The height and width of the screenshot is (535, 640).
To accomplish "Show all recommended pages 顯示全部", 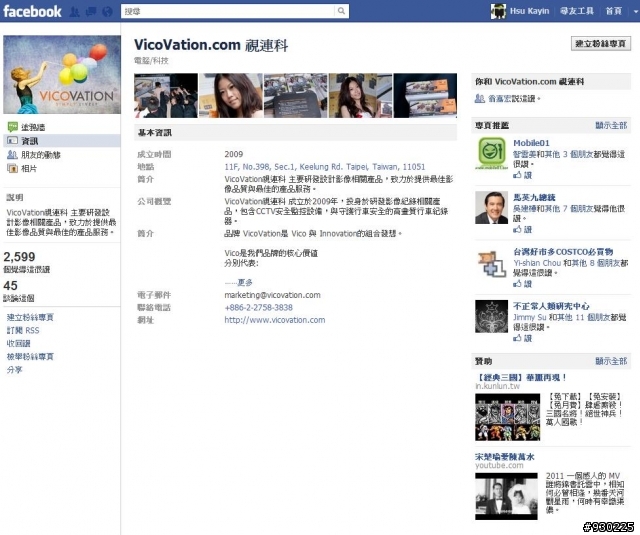I will pos(611,125).
